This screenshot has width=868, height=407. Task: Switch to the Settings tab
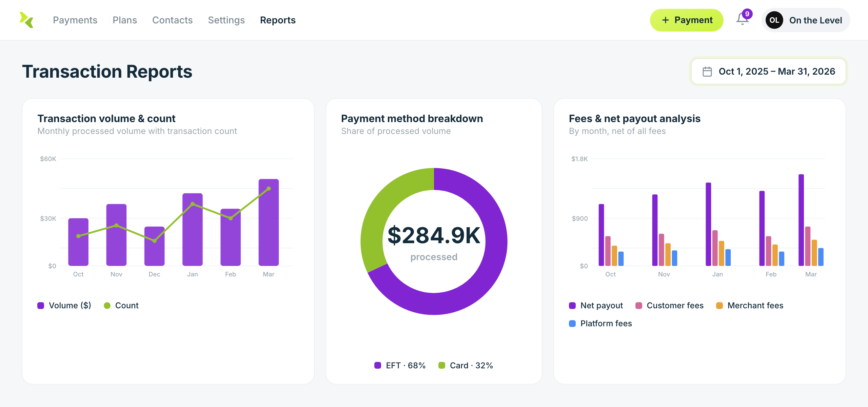[x=226, y=20]
